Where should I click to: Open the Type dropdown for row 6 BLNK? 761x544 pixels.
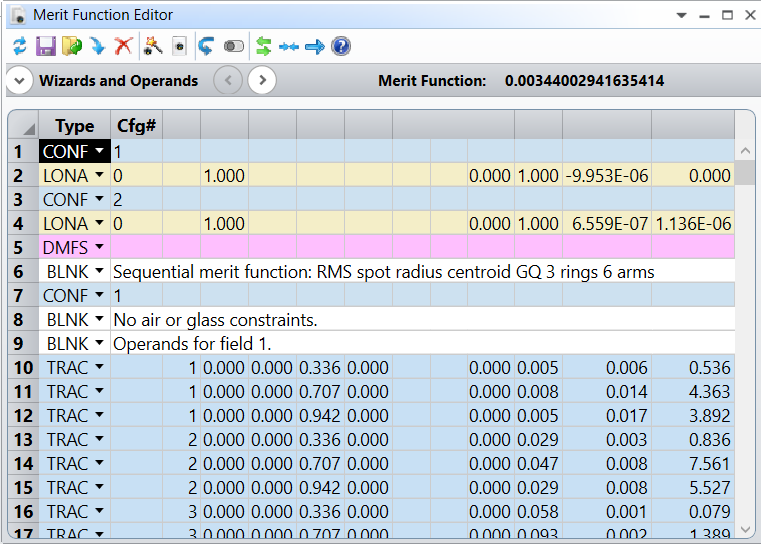tap(99, 271)
